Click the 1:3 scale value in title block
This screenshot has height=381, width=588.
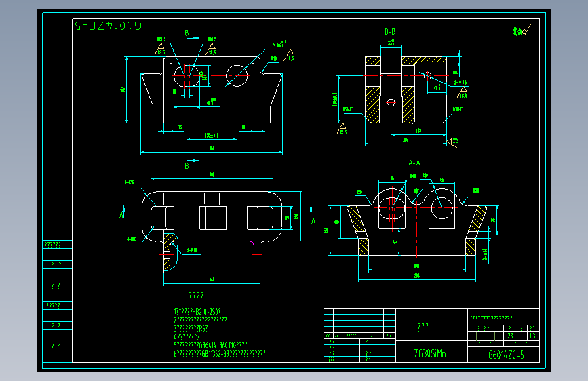click(x=532, y=336)
